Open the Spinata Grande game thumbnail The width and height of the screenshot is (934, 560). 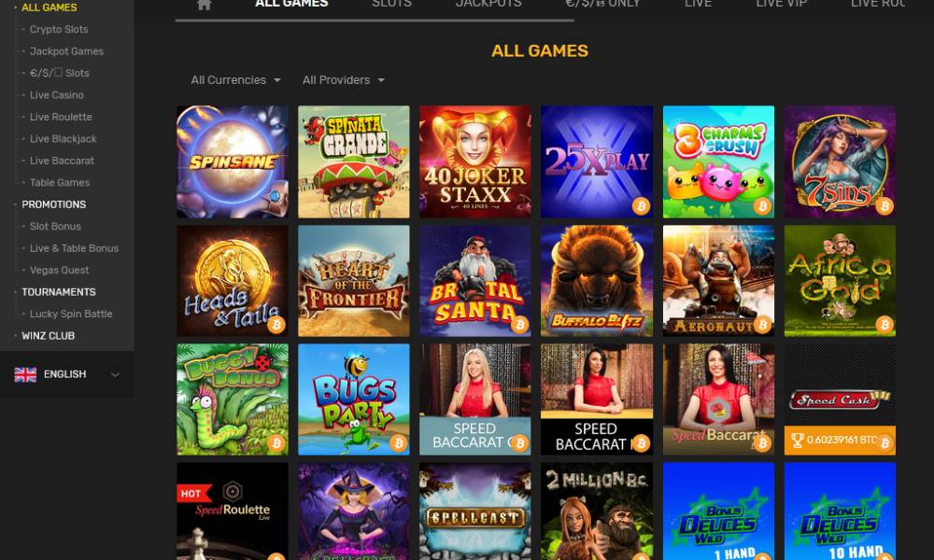click(354, 161)
